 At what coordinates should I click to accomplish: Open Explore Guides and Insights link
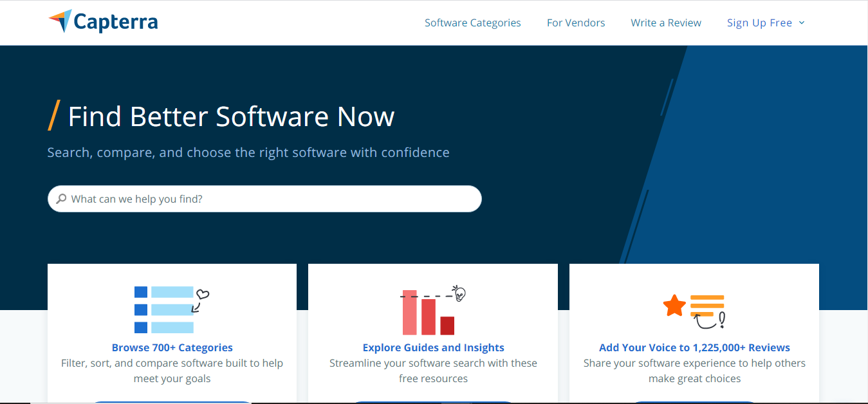click(434, 347)
